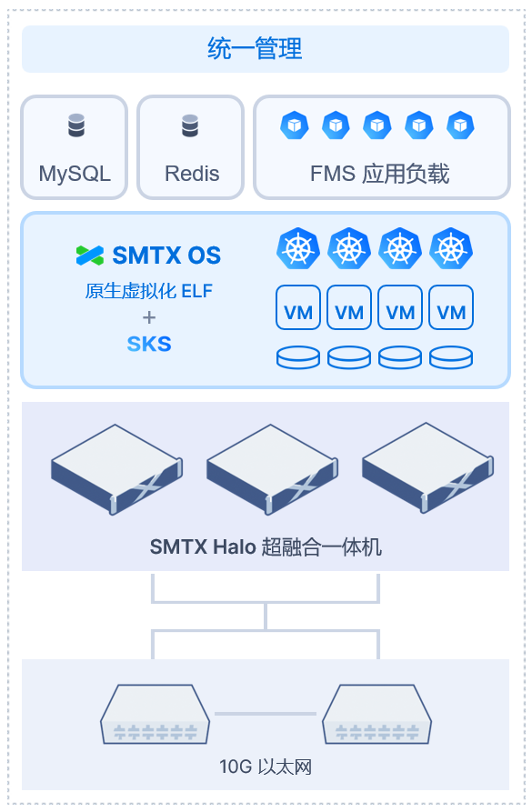532x812 pixels.
Task: Click the SMTX Halo 超融合一体机 caption
Action: 266,546
